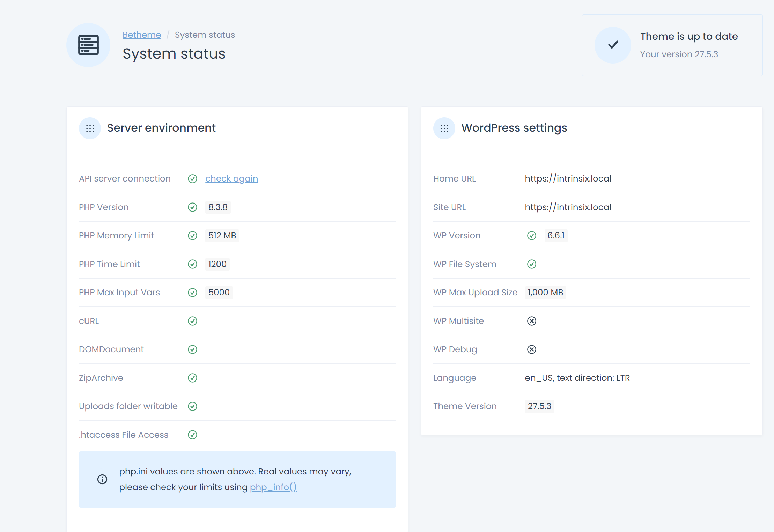The width and height of the screenshot is (774, 532).
Task: Click the System status page heading
Action: [x=174, y=54]
